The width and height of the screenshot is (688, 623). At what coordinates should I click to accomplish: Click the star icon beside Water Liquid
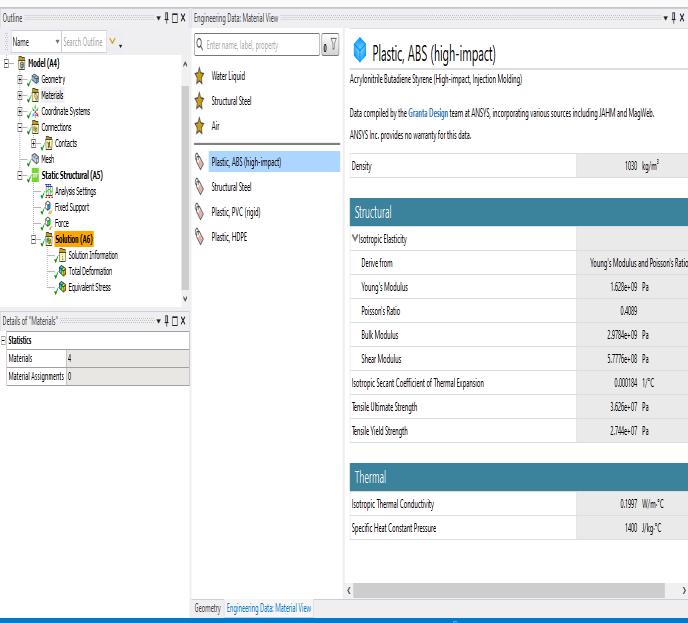pos(200,75)
